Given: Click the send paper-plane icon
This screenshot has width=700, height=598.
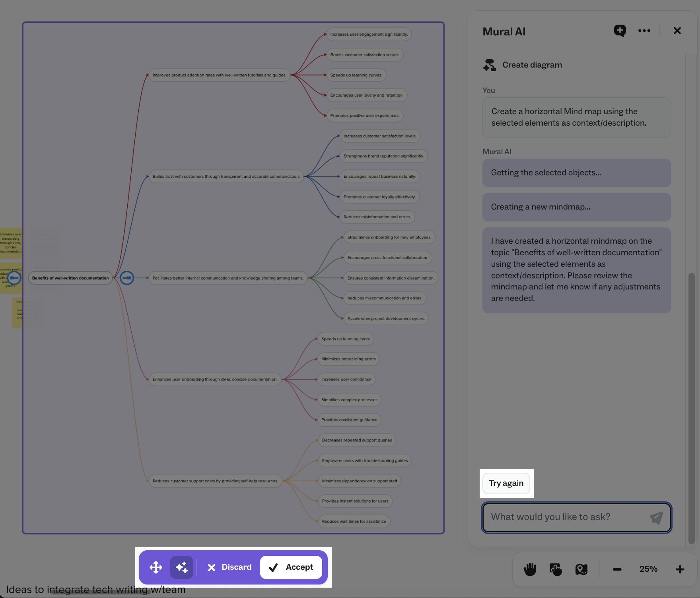Looking at the screenshot, I should click(x=656, y=517).
